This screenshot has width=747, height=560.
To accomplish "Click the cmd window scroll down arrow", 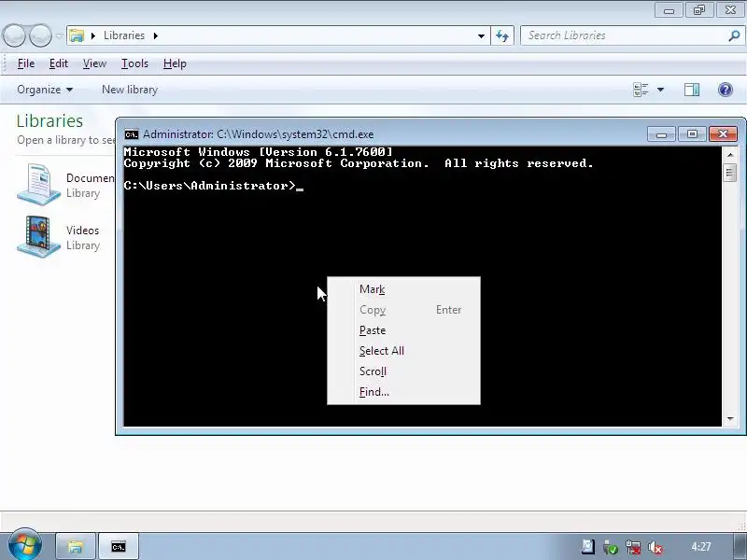I will pyautogui.click(x=730, y=418).
